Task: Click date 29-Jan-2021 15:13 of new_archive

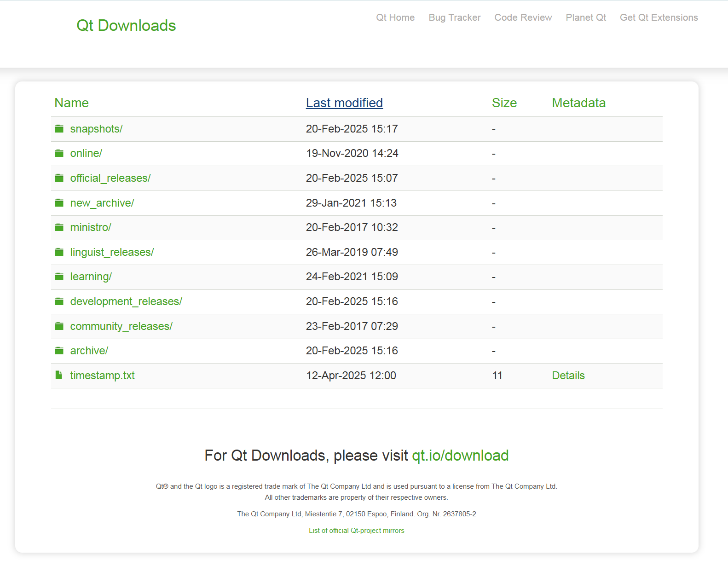Action: click(351, 203)
